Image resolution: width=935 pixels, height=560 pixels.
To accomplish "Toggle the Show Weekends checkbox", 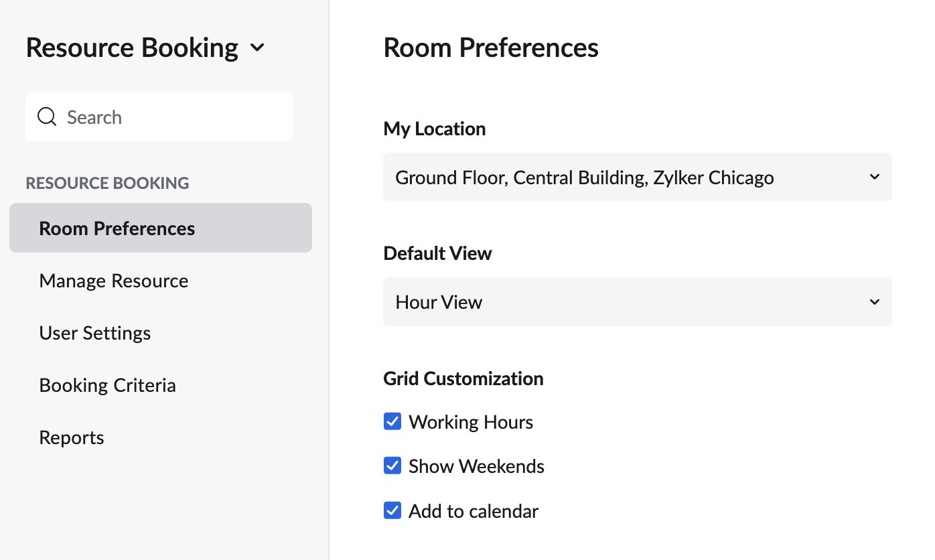I will point(392,466).
